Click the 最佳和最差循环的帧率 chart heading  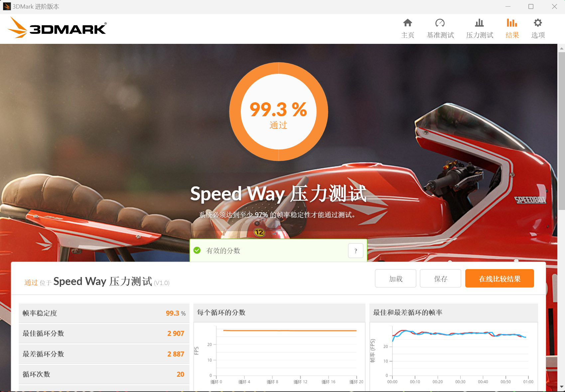(x=408, y=312)
